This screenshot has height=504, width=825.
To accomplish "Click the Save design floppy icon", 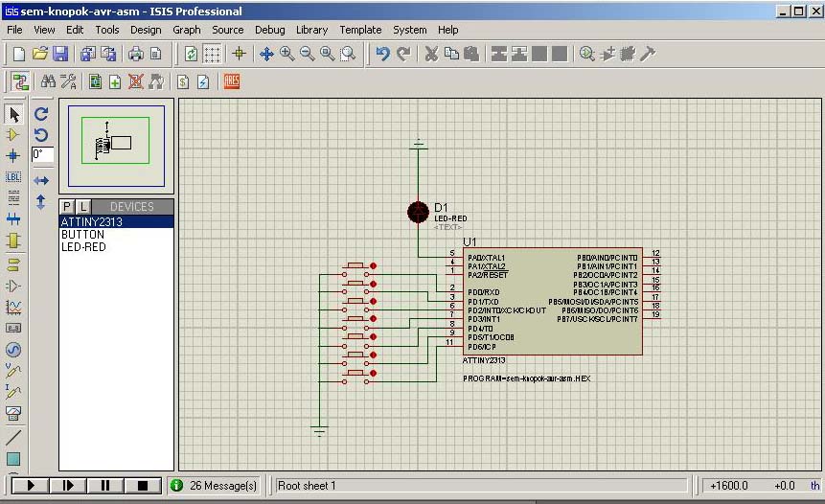I will click(60, 54).
